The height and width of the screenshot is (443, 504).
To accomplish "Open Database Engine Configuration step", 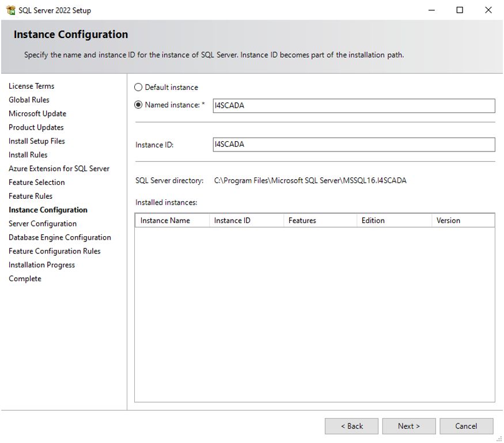I will coord(59,237).
